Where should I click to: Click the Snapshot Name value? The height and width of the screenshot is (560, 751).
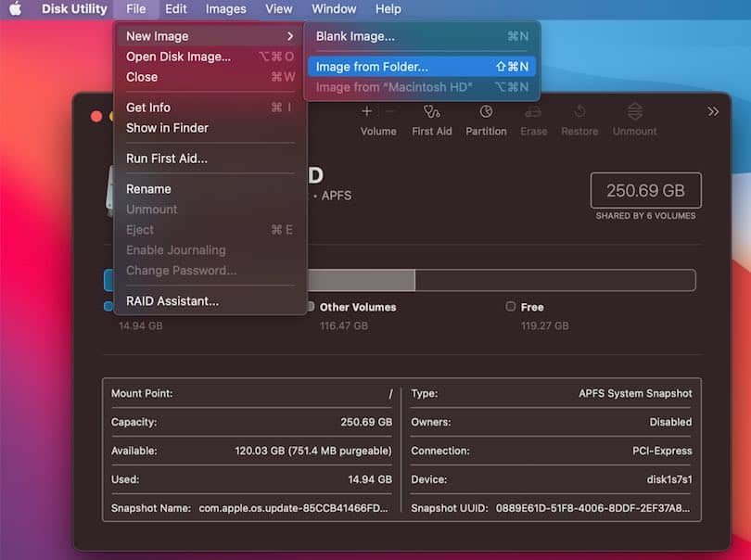294,508
